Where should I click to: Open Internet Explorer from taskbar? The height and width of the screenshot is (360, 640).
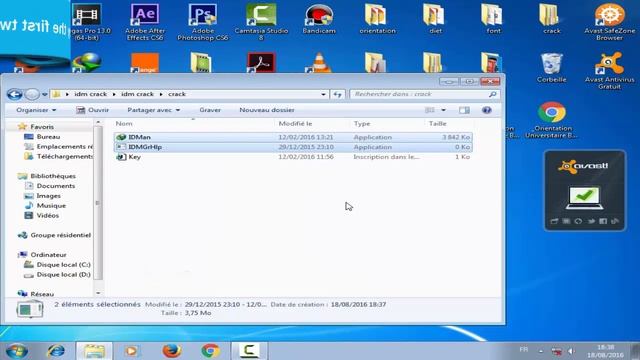56,351
